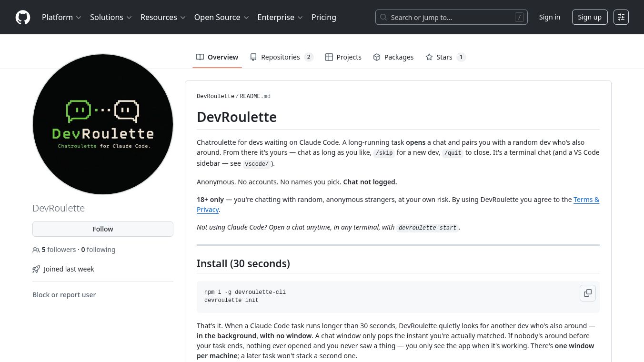Click the /skip inline code
Viewport: 644px width, 362px height.
[384, 153]
